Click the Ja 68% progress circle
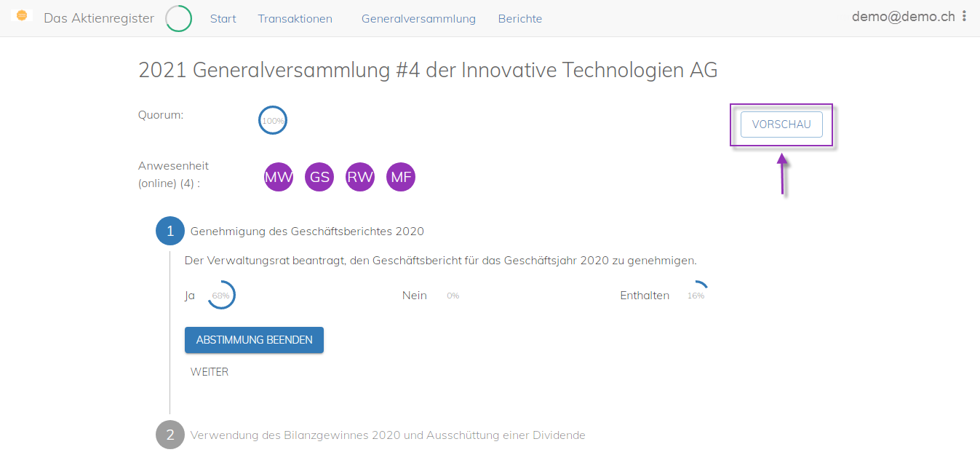 point(221,296)
